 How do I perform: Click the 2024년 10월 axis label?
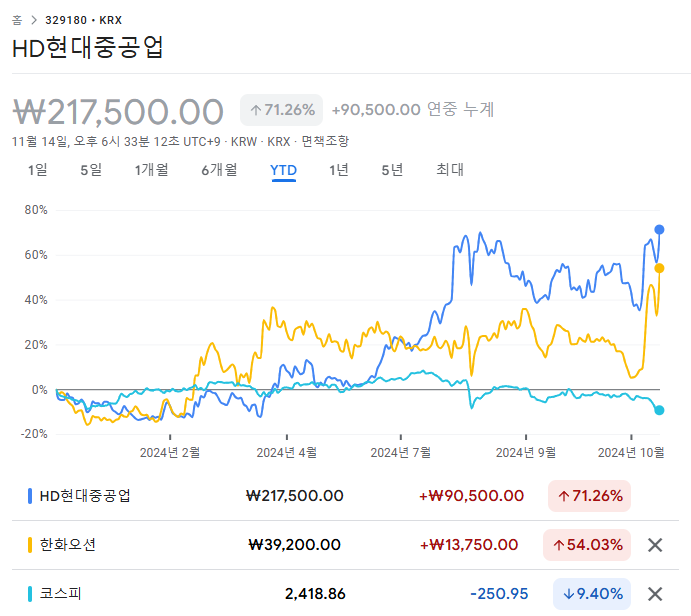point(631,453)
